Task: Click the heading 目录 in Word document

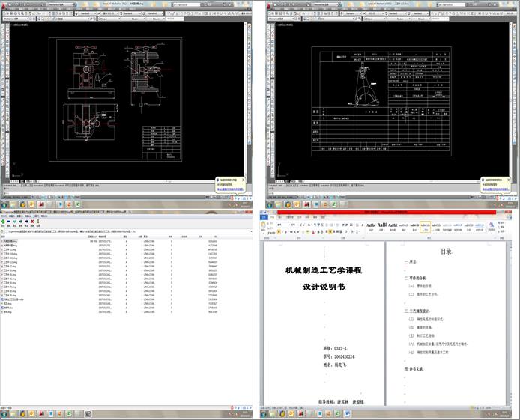Action: tap(446, 252)
